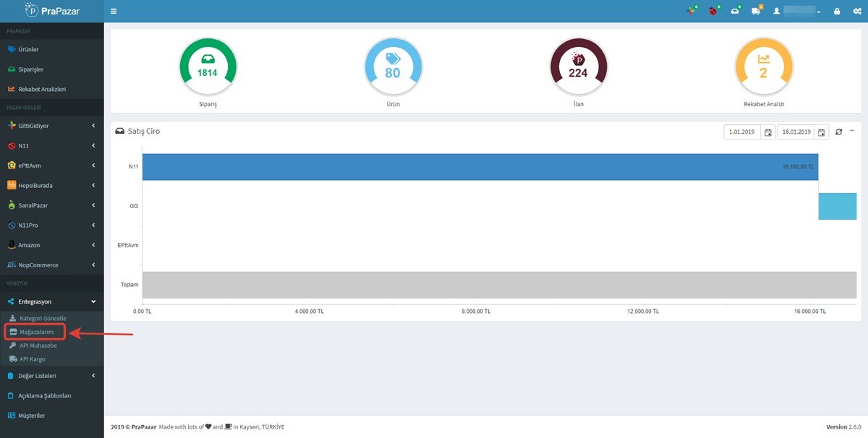Click the Değer Listeleri file icon

[11, 376]
